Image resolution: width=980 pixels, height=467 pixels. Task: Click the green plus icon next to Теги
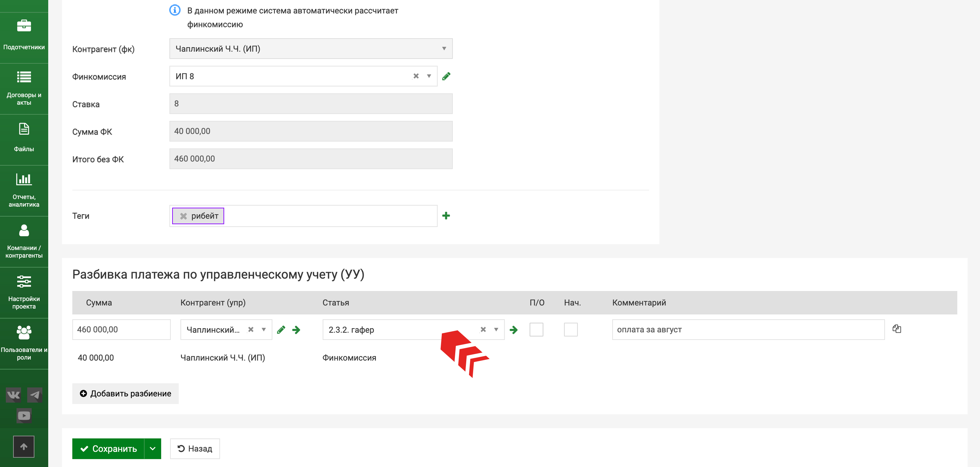(446, 216)
